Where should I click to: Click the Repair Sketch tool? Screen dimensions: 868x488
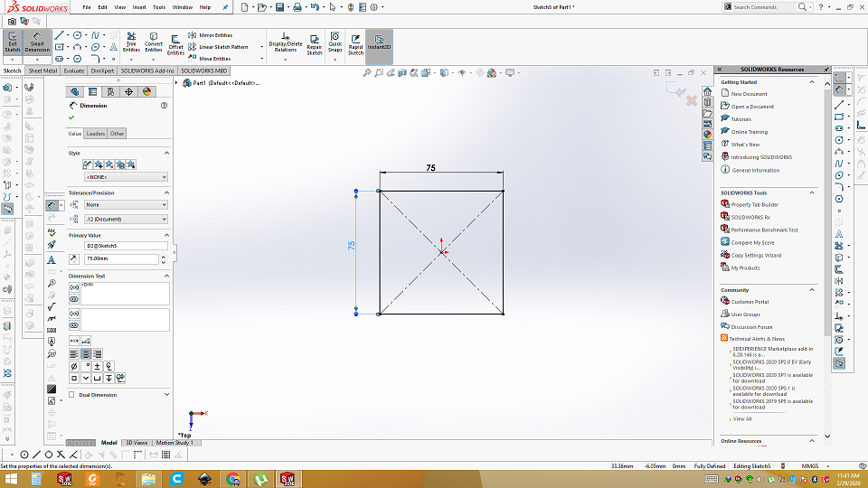315,45
